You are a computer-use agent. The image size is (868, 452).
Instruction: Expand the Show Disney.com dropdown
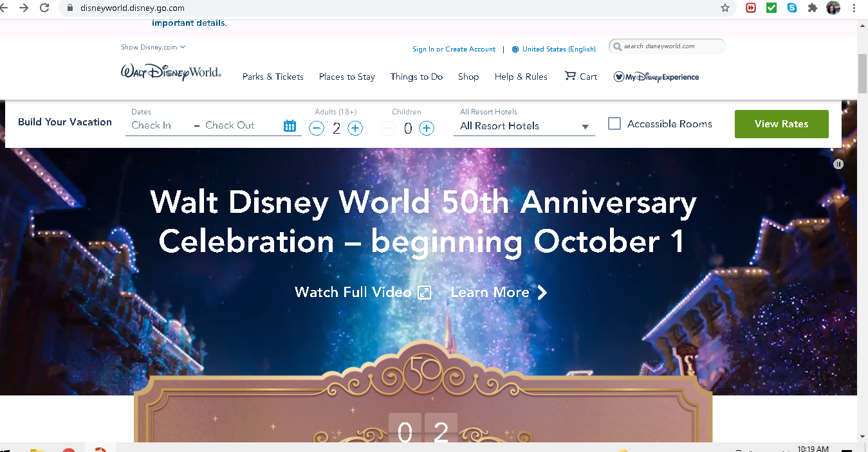pos(153,47)
